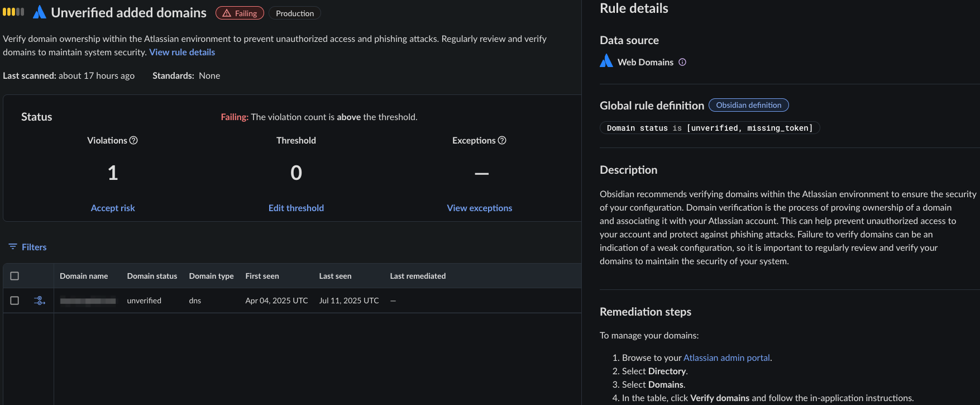The height and width of the screenshot is (405, 980).
Task: Tick the select-all checkbox in table header
Action: [x=15, y=276]
